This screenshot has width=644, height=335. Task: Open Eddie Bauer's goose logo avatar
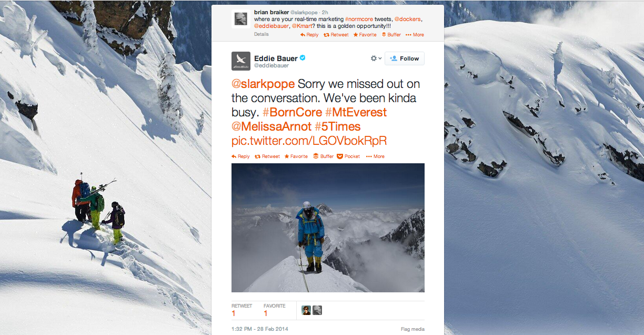pyautogui.click(x=240, y=61)
